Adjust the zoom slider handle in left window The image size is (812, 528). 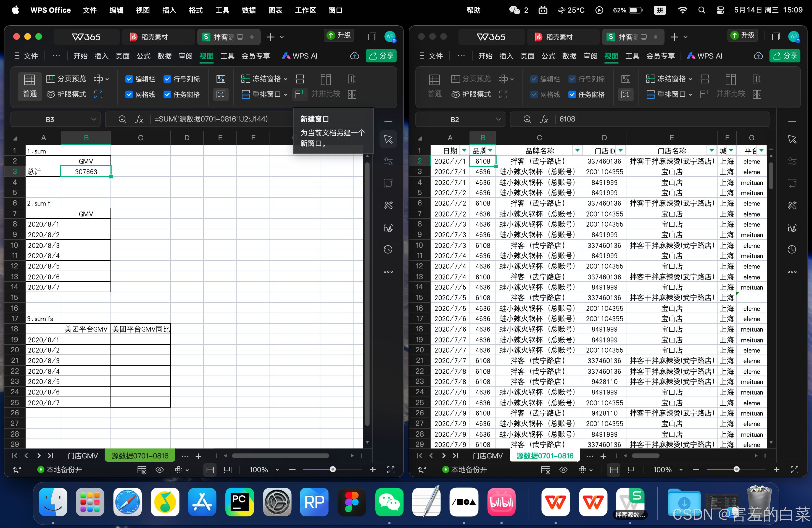(x=333, y=469)
